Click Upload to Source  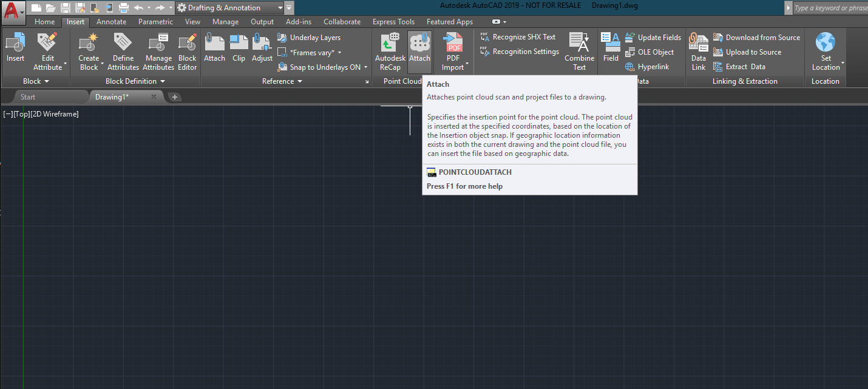[x=747, y=52]
